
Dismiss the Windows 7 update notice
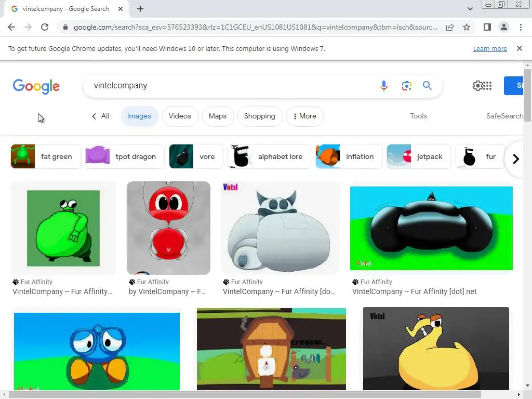(x=519, y=48)
